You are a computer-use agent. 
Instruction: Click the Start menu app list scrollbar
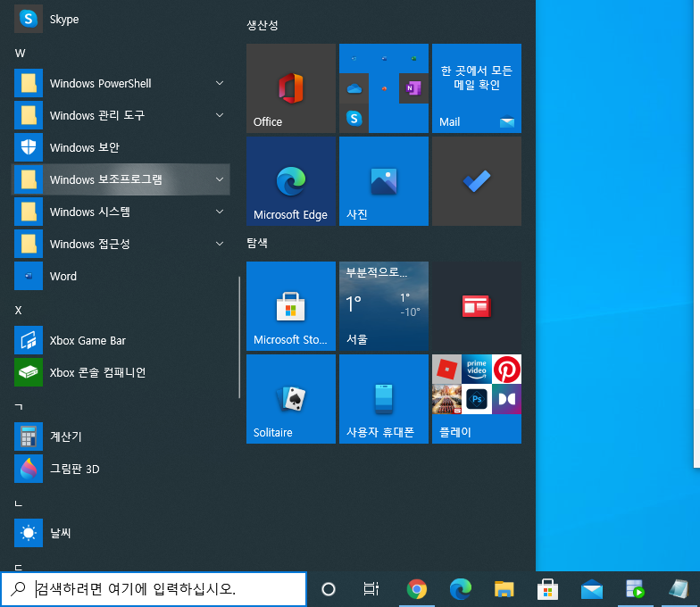[x=239, y=337]
